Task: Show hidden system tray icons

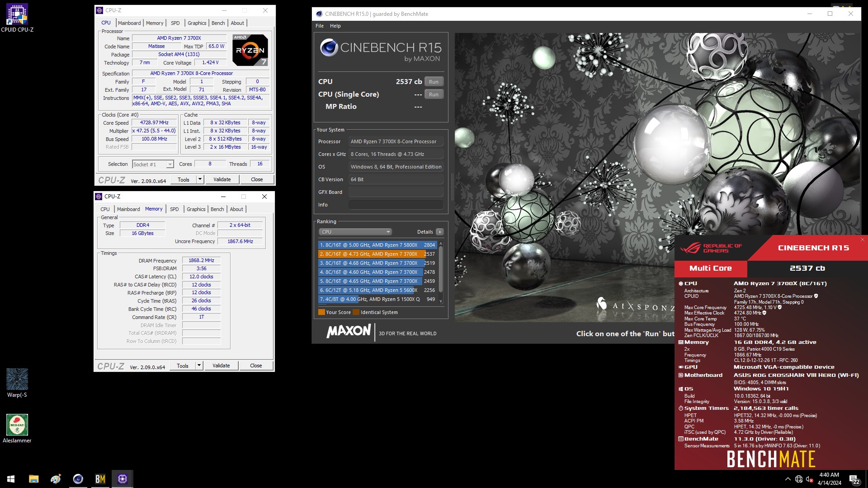Action: point(788,479)
